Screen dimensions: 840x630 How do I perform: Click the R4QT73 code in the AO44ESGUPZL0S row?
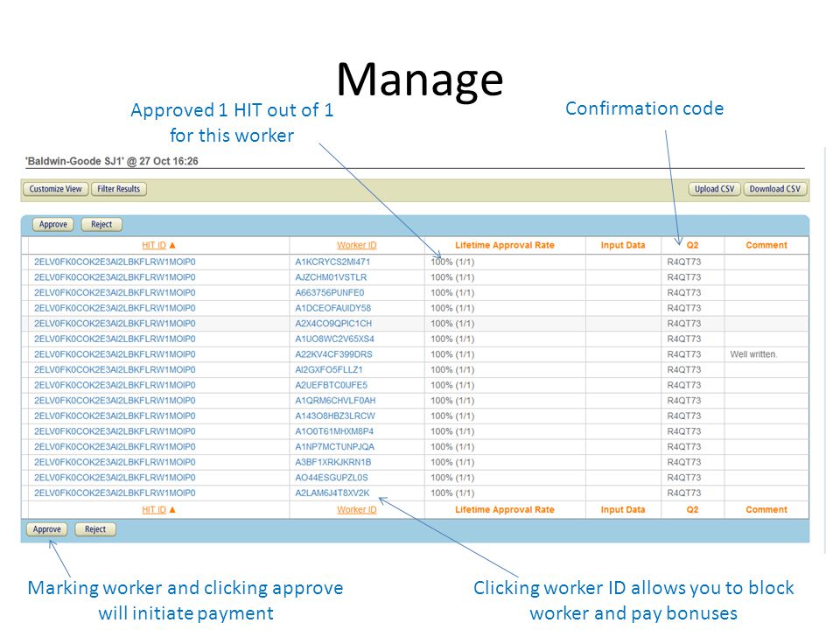click(x=684, y=478)
